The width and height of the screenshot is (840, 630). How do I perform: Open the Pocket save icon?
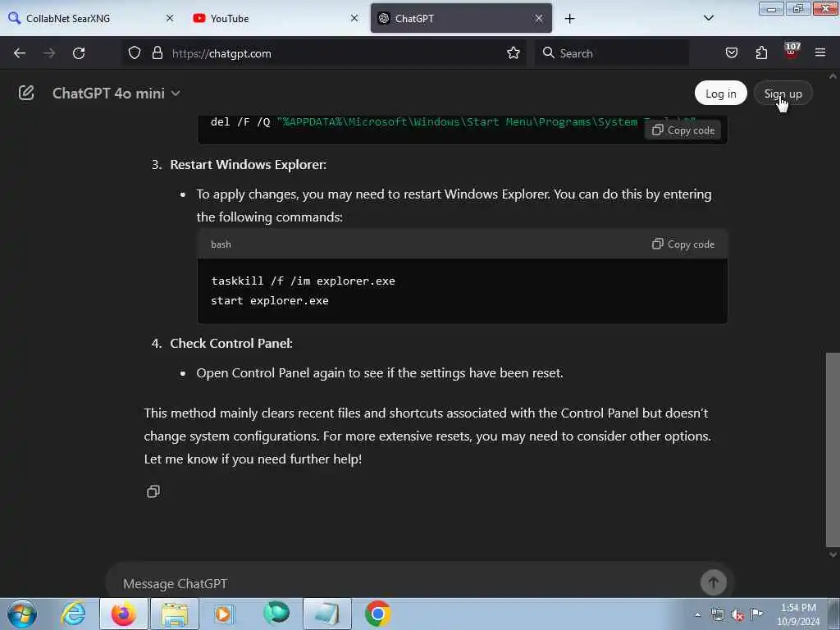coord(731,53)
